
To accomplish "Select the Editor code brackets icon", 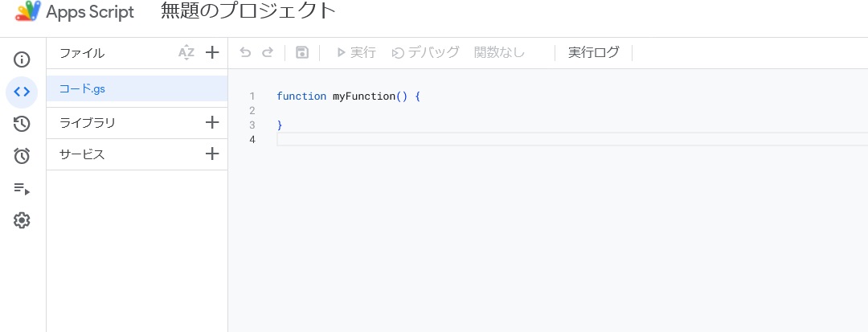I will click(x=22, y=92).
